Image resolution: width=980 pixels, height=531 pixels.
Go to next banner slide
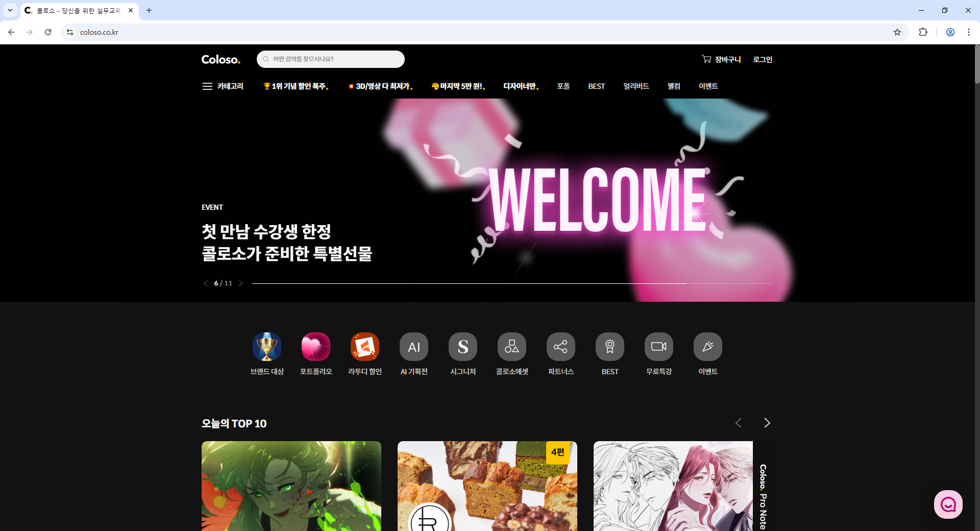pyautogui.click(x=241, y=283)
